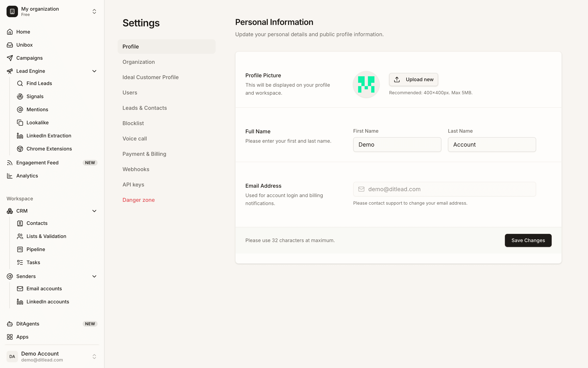Open Signals radar icon
Viewport: 588px width, 368px height.
pos(20,97)
